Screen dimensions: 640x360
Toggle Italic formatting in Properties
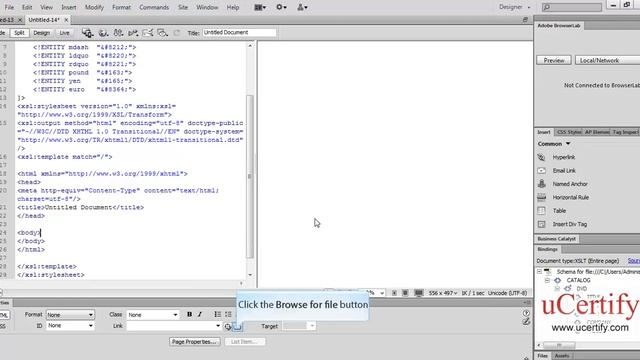tap(200, 314)
